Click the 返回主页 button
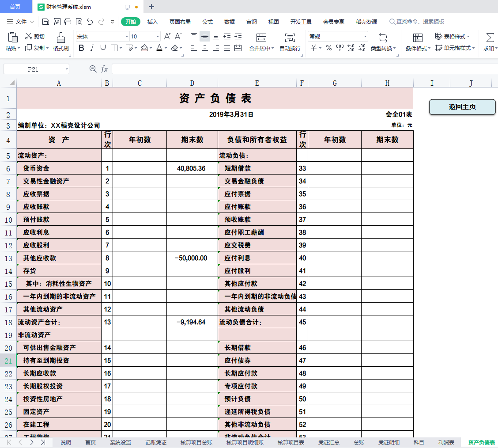 (x=462, y=107)
